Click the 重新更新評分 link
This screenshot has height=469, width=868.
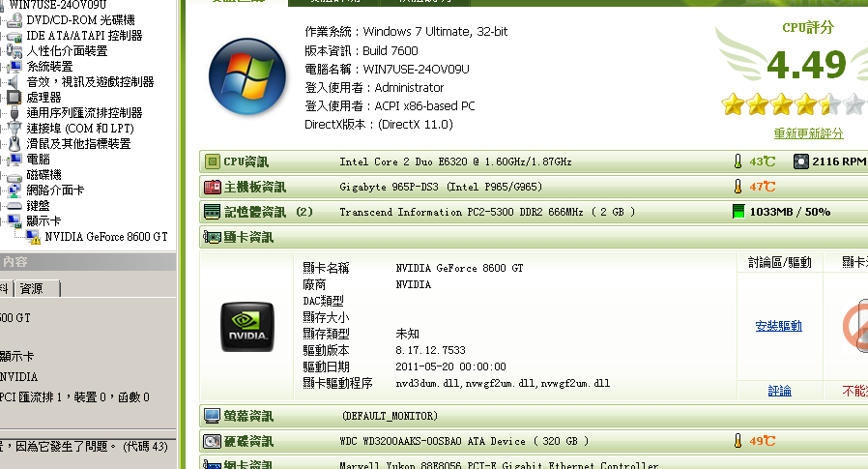click(x=808, y=133)
